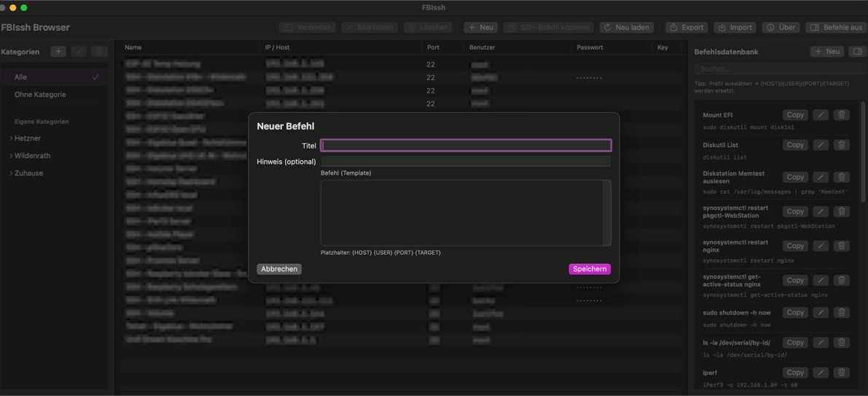Click the add category plus icon

coord(58,52)
